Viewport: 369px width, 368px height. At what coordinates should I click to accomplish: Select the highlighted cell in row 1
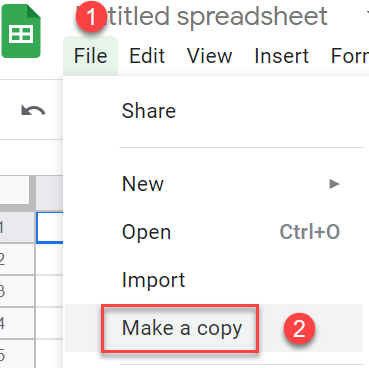50,228
